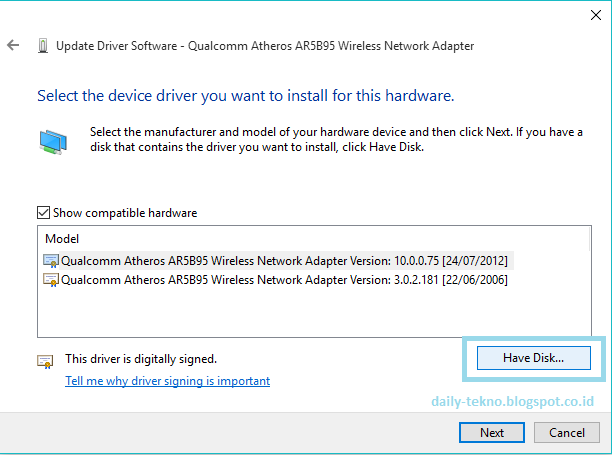Click the Update Driver Software title text

265,46
